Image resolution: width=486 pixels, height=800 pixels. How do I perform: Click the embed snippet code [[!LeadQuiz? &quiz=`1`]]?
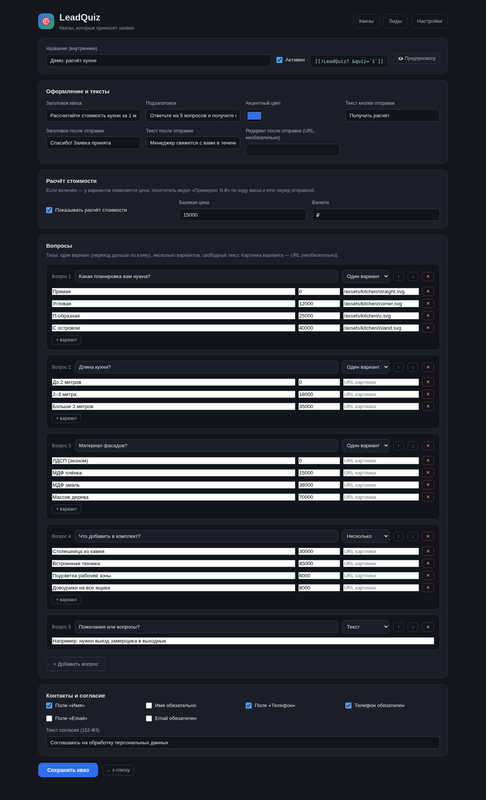[x=349, y=61]
